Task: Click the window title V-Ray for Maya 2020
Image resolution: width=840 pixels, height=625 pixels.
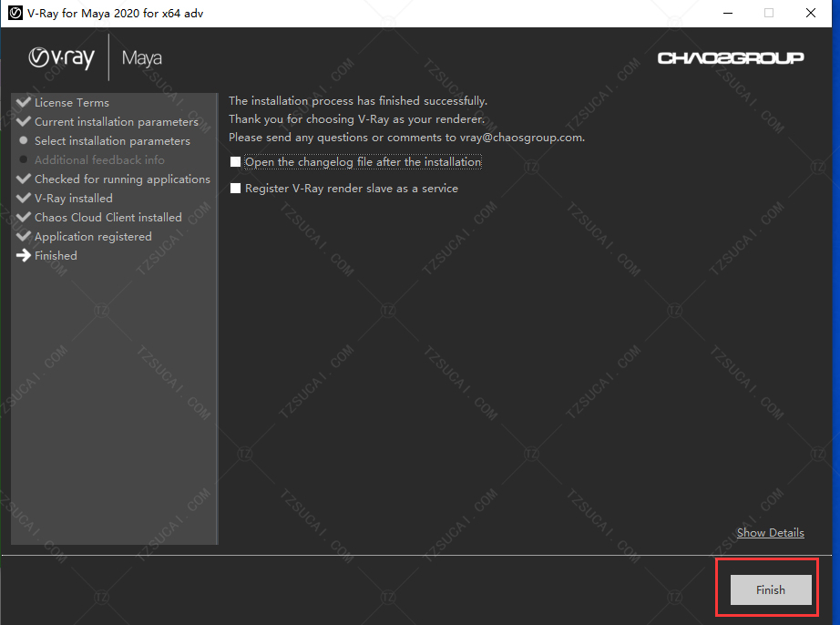Action: [x=115, y=14]
